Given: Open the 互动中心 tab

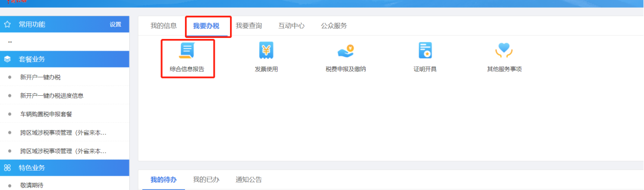Looking at the screenshot, I should [291, 26].
